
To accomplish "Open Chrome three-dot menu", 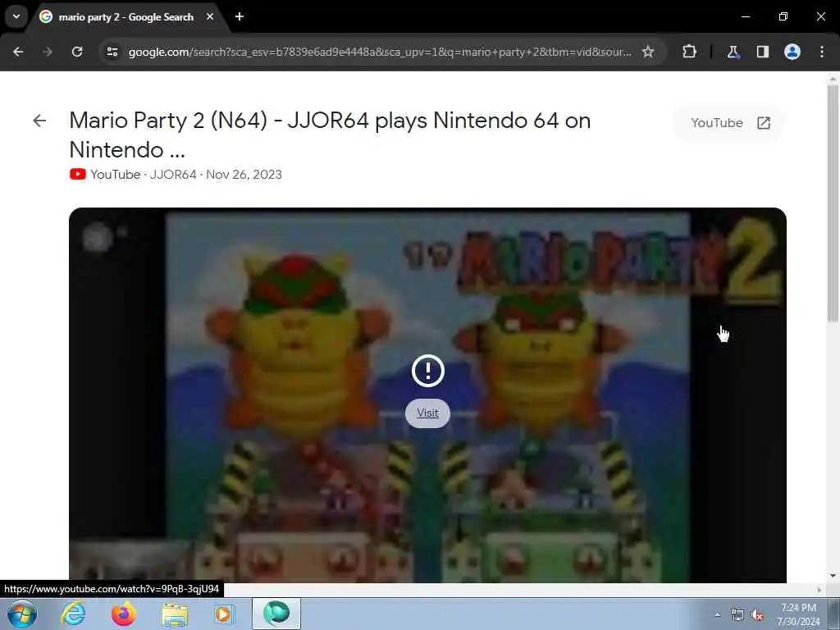I will click(822, 52).
